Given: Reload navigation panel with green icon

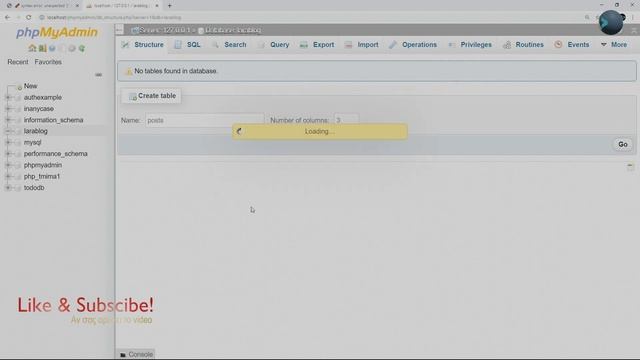Looking at the screenshot, I should [82, 48].
